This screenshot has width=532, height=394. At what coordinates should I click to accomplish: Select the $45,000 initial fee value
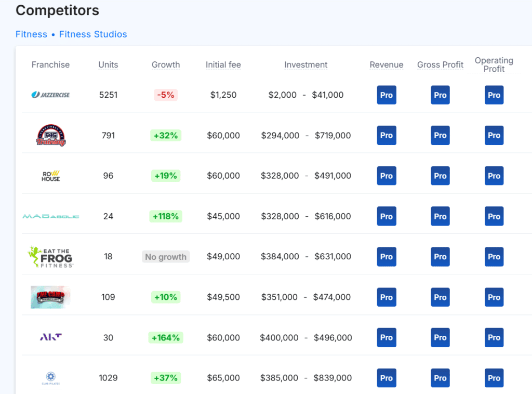coord(223,216)
